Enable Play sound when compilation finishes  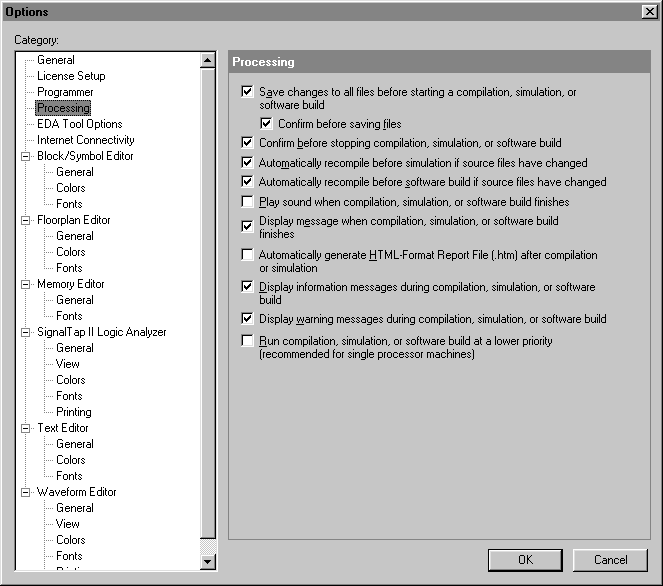pos(247,201)
